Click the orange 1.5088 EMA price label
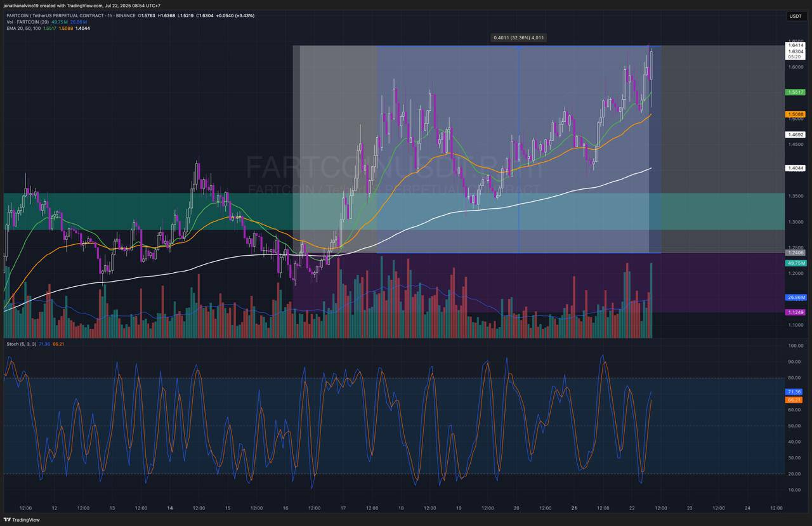The height and width of the screenshot is (526, 812). [x=795, y=114]
